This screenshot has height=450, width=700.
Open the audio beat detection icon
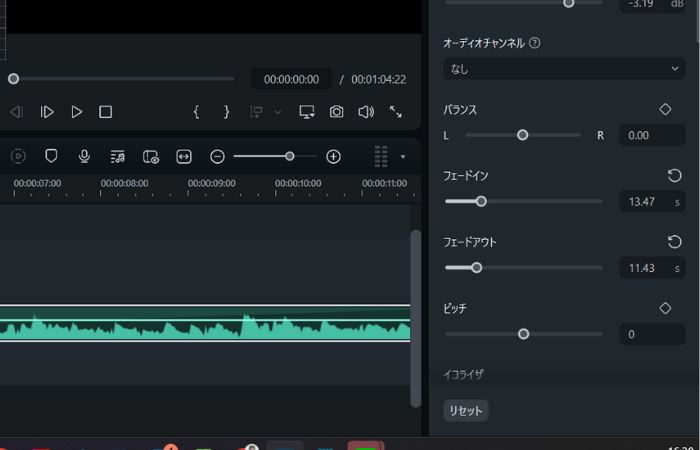pyautogui.click(x=117, y=157)
